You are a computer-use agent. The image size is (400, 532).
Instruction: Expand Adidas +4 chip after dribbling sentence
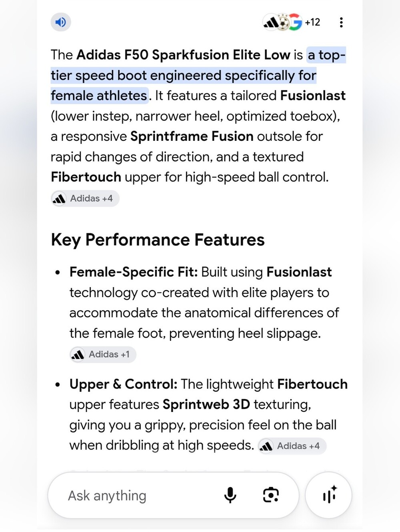coord(292,446)
